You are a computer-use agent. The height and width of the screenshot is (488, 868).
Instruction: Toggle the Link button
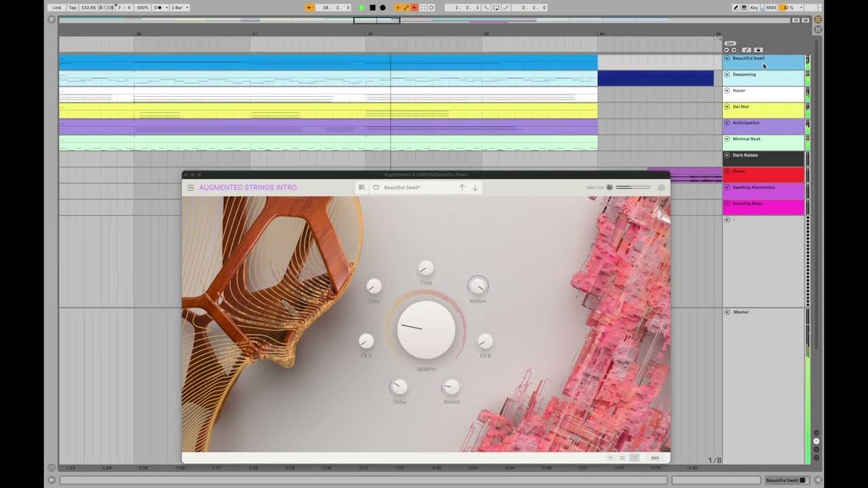pyautogui.click(x=56, y=7)
